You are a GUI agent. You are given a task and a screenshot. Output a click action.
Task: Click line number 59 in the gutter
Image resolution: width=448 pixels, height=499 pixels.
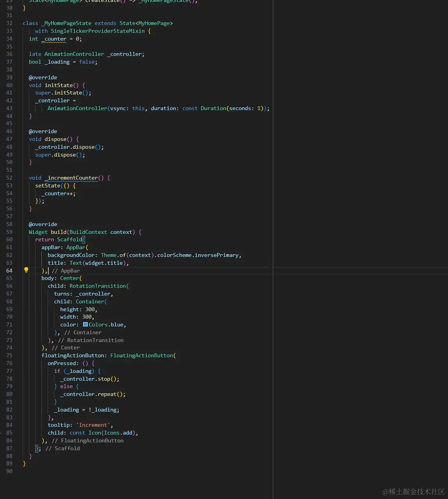coord(9,232)
